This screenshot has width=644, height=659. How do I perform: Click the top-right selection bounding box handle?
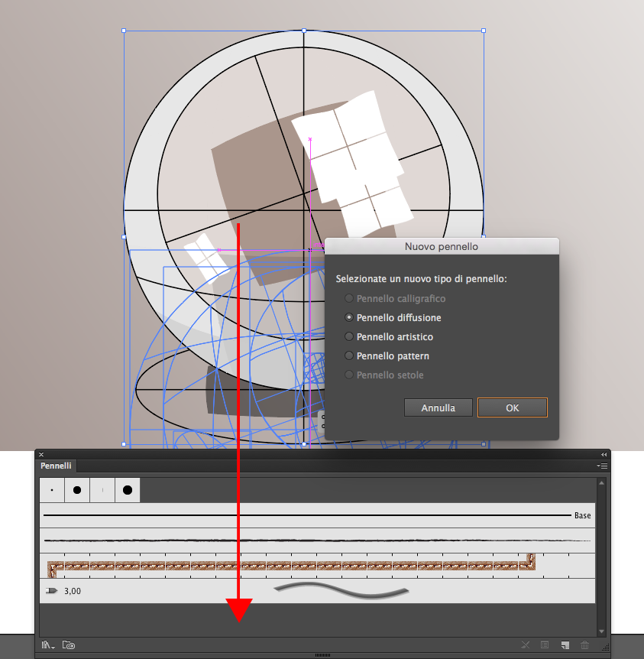pyautogui.click(x=484, y=31)
